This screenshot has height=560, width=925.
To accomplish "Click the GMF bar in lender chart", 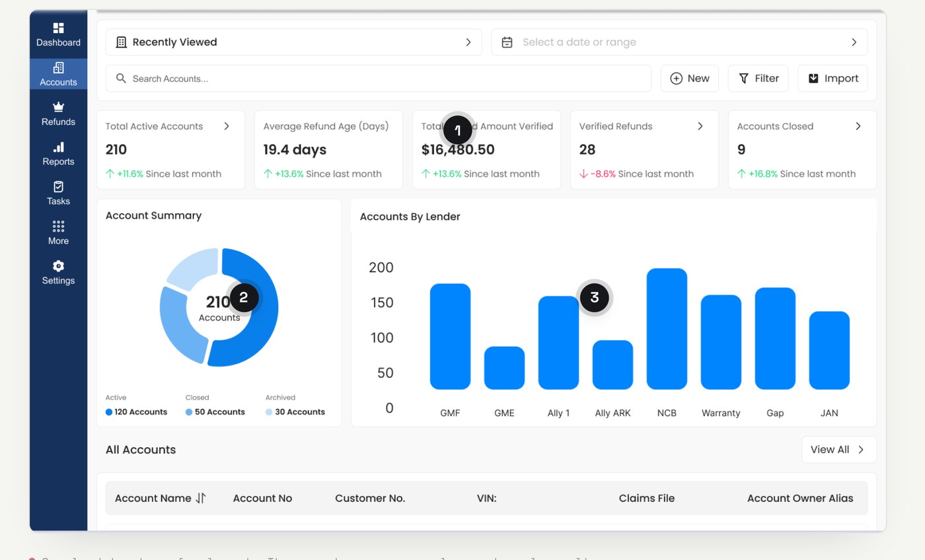I will click(x=450, y=336).
